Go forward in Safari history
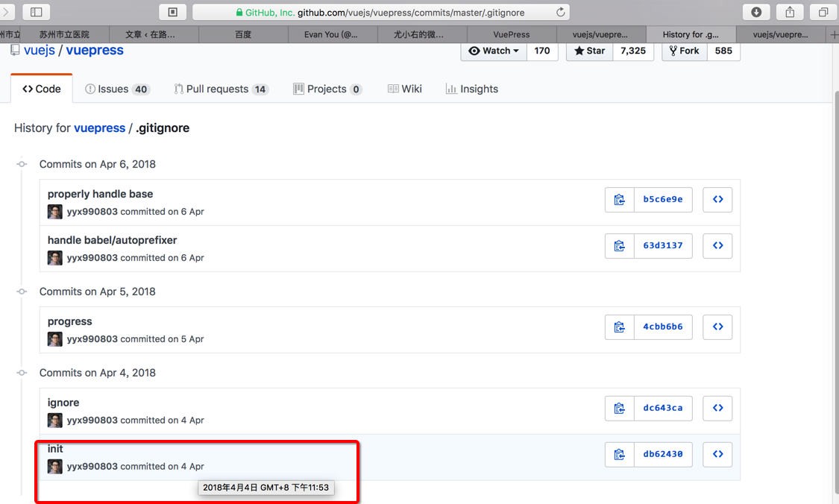839x504 pixels. tap(6, 12)
